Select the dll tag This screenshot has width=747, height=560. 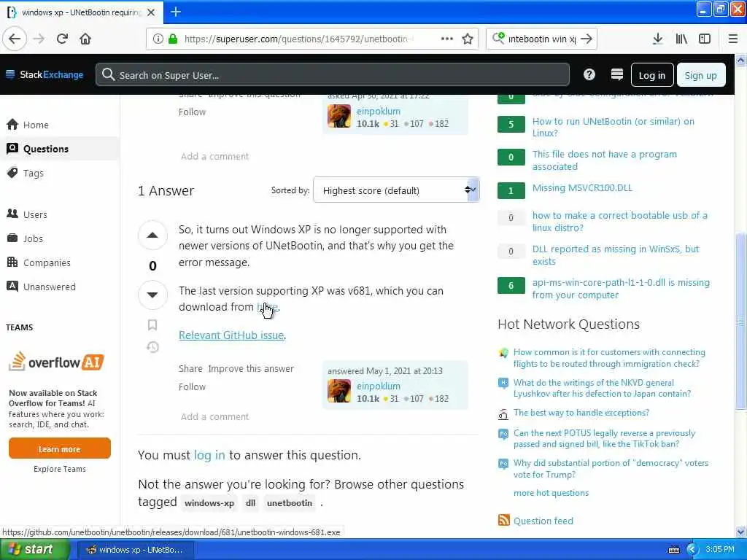coord(251,503)
